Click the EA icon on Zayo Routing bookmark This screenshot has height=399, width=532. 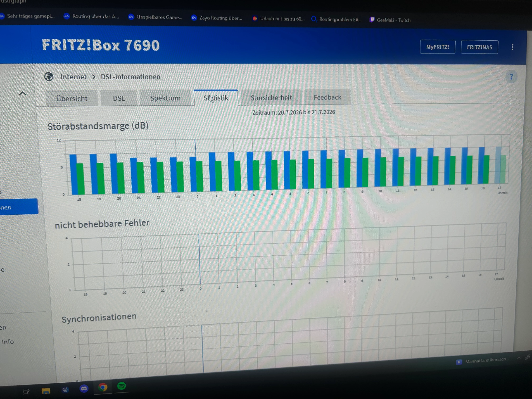(x=194, y=18)
